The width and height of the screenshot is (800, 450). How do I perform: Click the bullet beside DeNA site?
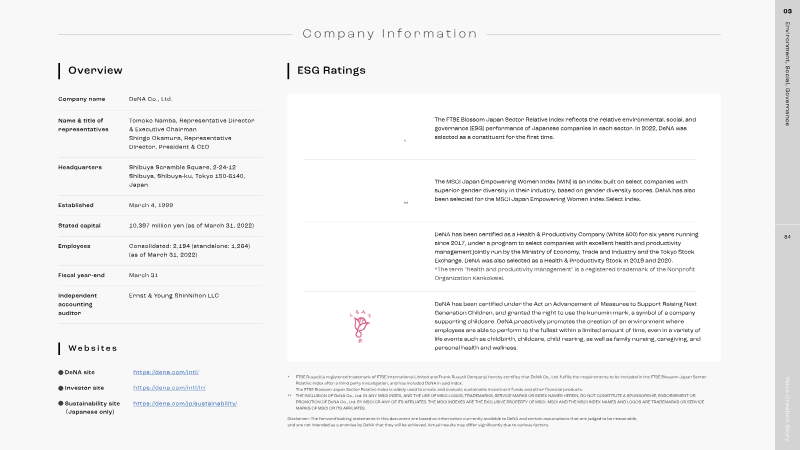click(x=61, y=372)
